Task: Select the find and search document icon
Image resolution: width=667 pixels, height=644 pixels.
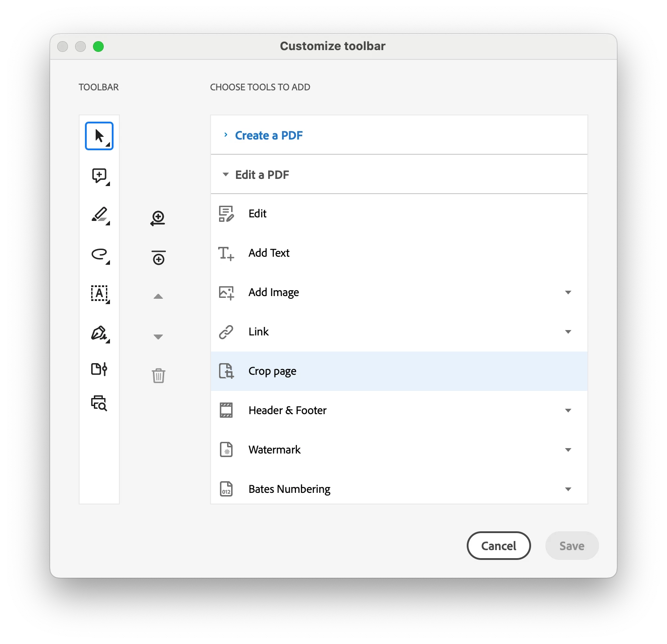Action: (99, 403)
